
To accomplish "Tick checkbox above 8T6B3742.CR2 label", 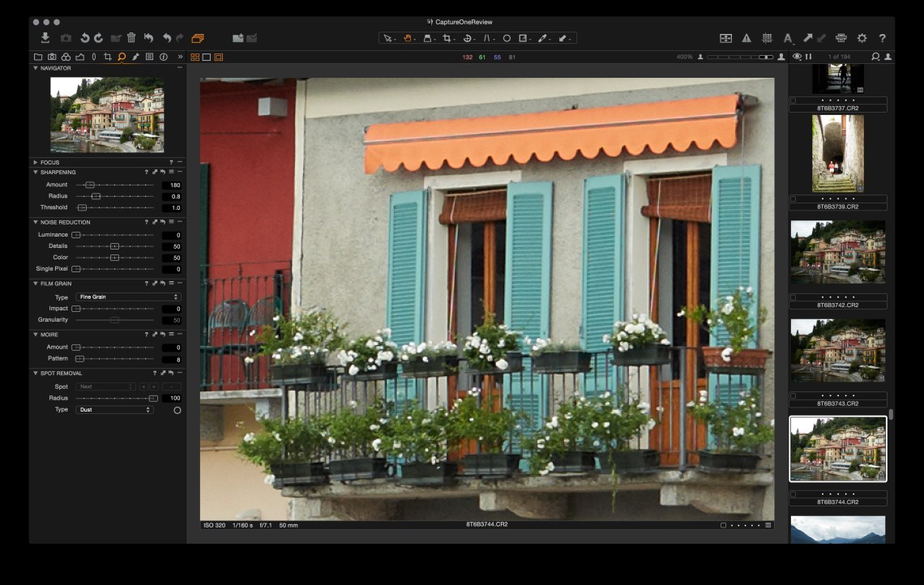I will click(794, 297).
